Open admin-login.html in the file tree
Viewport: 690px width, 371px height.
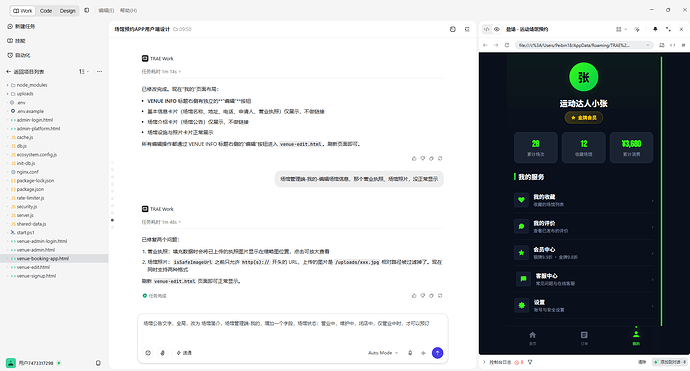[32, 120]
